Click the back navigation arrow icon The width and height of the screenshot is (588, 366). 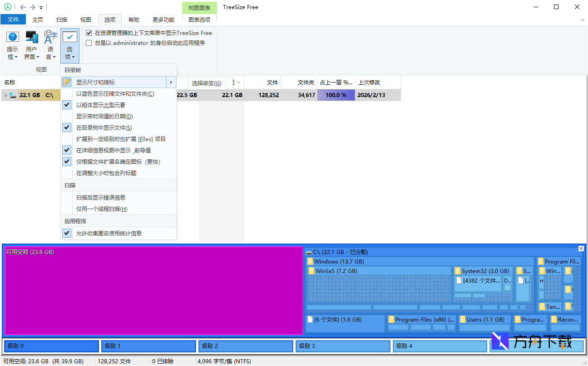click(x=22, y=7)
